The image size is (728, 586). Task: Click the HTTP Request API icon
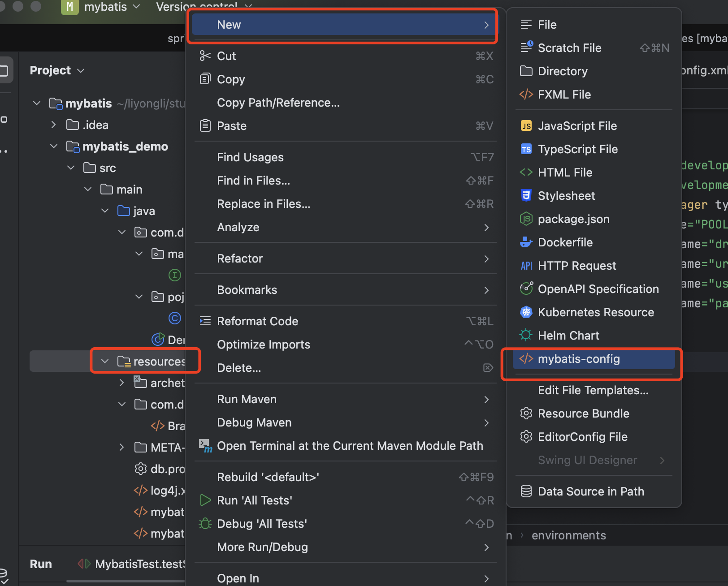tap(526, 266)
